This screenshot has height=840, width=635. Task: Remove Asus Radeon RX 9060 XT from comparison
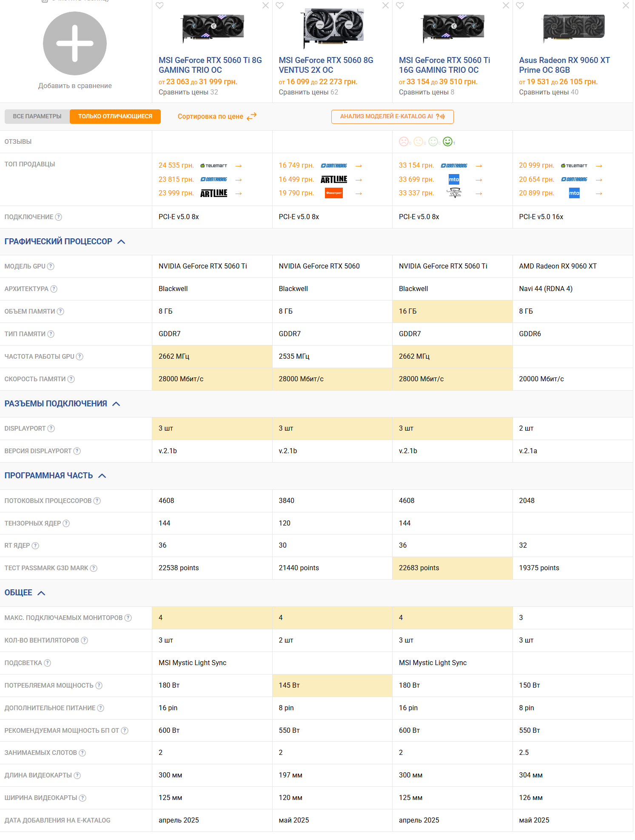(625, 6)
